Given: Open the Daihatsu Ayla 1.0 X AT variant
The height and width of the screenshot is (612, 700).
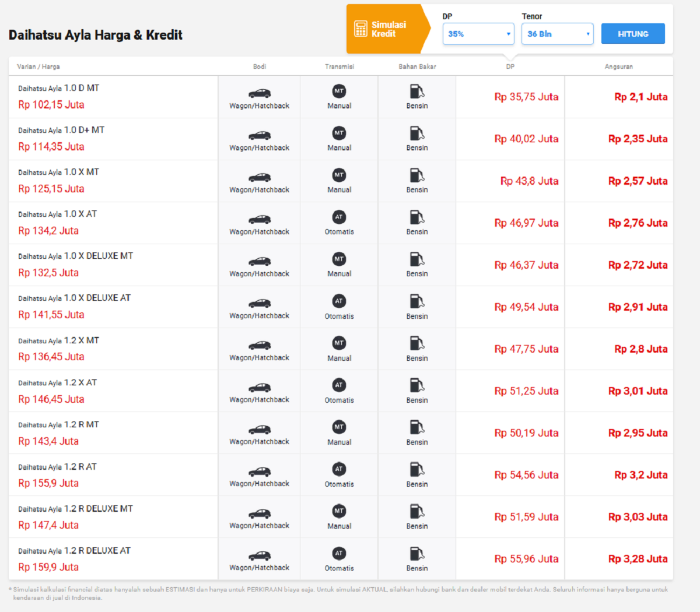Looking at the screenshot, I should tap(58, 214).
